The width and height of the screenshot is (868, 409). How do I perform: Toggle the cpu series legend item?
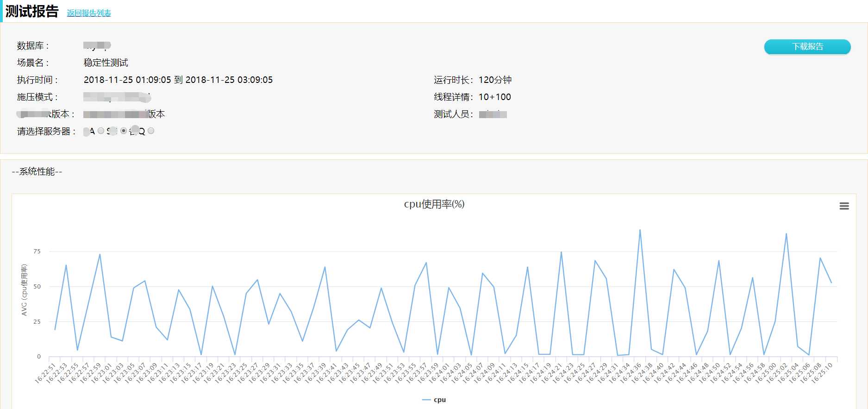[x=434, y=400]
